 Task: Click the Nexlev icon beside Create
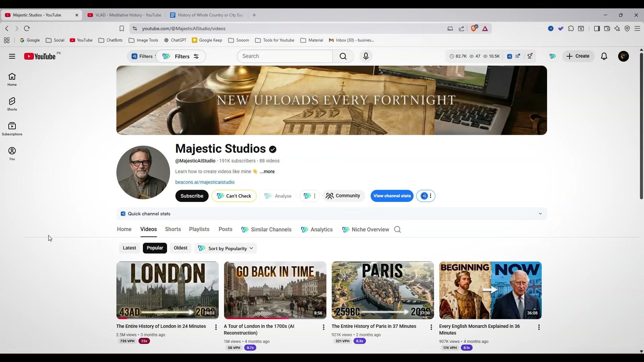(x=553, y=56)
